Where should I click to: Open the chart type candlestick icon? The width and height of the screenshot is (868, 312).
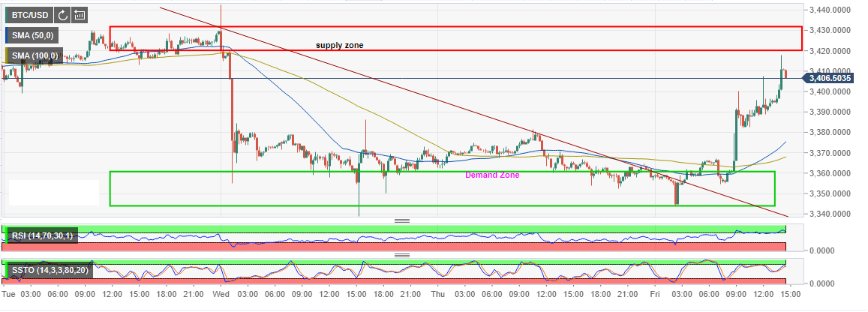click(x=80, y=14)
